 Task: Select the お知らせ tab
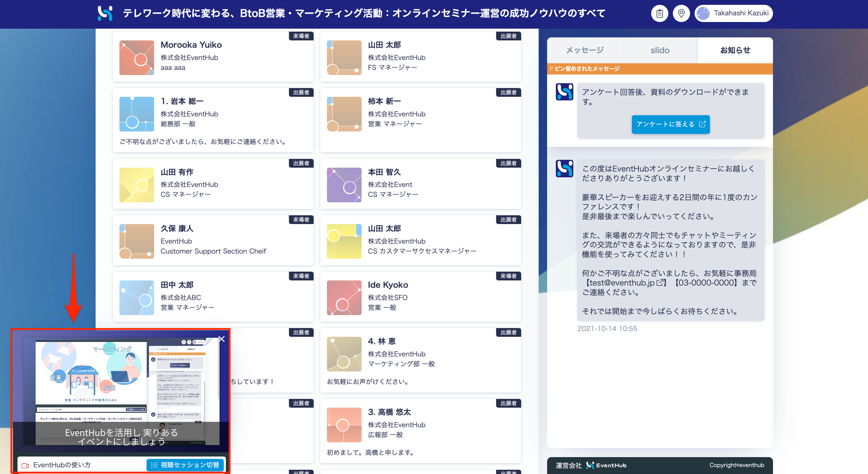pos(735,50)
